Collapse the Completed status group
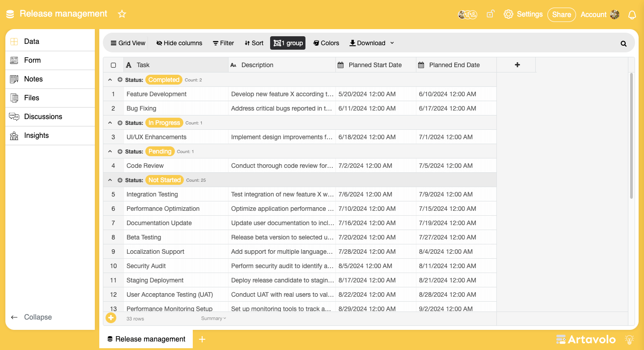 tap(110, 80)
